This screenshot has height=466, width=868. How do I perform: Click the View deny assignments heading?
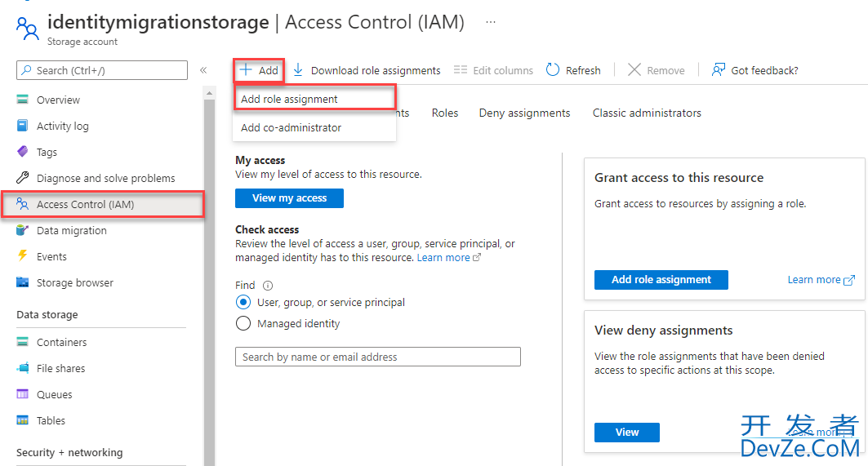(663, 331)
